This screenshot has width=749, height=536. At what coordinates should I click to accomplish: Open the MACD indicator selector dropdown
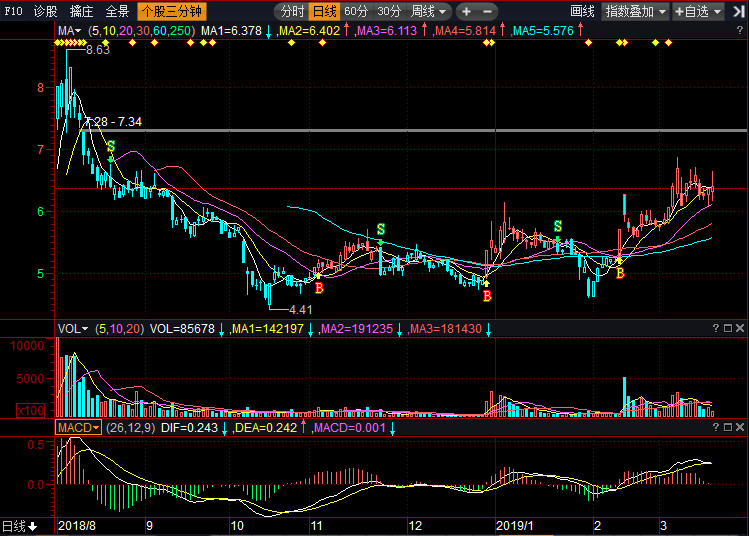coord(78,427)
